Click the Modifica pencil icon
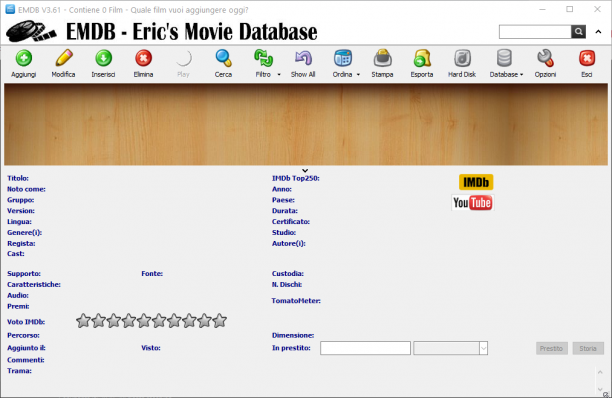The height and width of the screenshot is (398, 612). pyautogui.click(x=64, y=58)
